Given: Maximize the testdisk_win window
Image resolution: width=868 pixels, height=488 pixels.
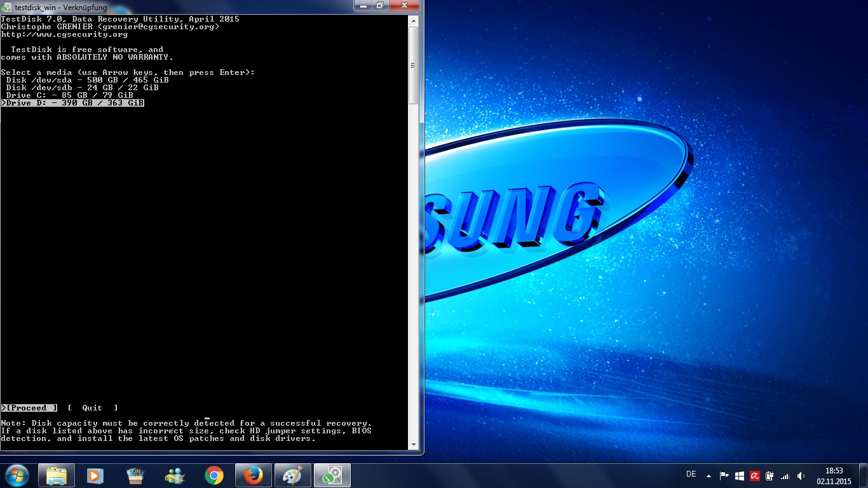Looking at the screenshot, I should point(380,6).
